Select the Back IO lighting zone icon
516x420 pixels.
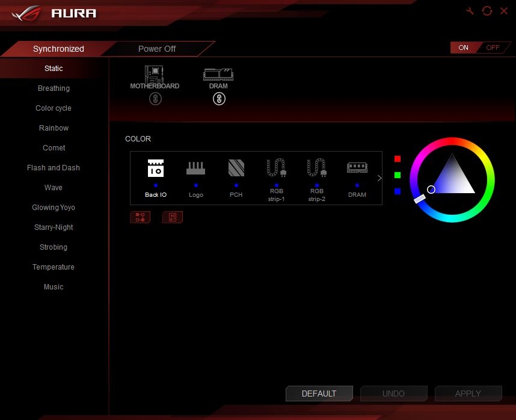pyautogui.click(x=155, y=168)
